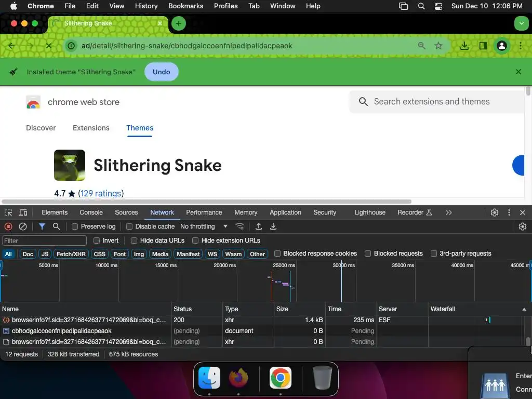Filter requests by CSS type
Image resolution: width=532 pixels, height=399 pixels.
pos(99,254)
